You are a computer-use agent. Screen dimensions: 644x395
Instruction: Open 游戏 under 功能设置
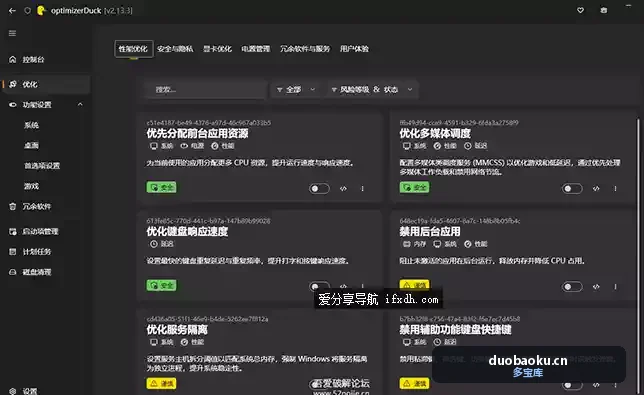pos(31,186)
